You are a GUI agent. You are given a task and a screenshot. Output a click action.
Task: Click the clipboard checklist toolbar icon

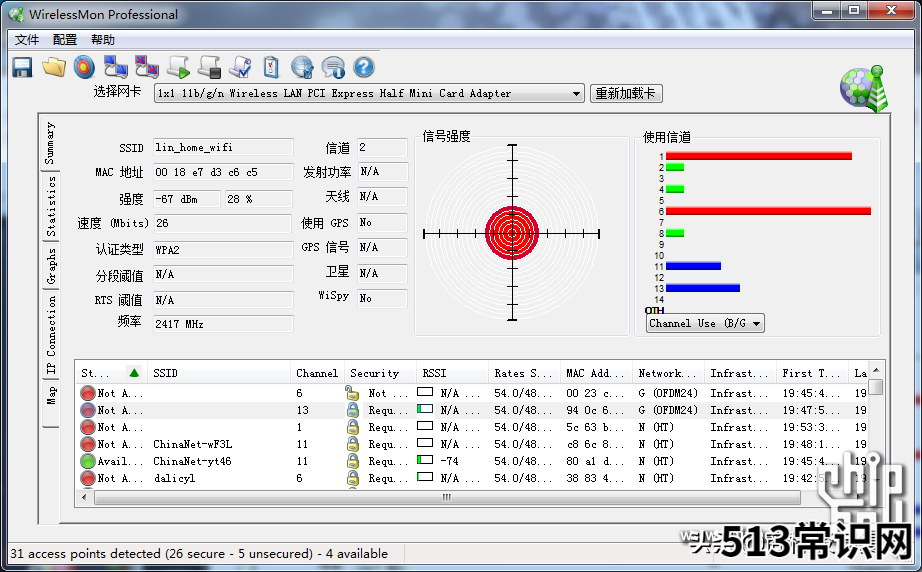click(x=271, y=67)
